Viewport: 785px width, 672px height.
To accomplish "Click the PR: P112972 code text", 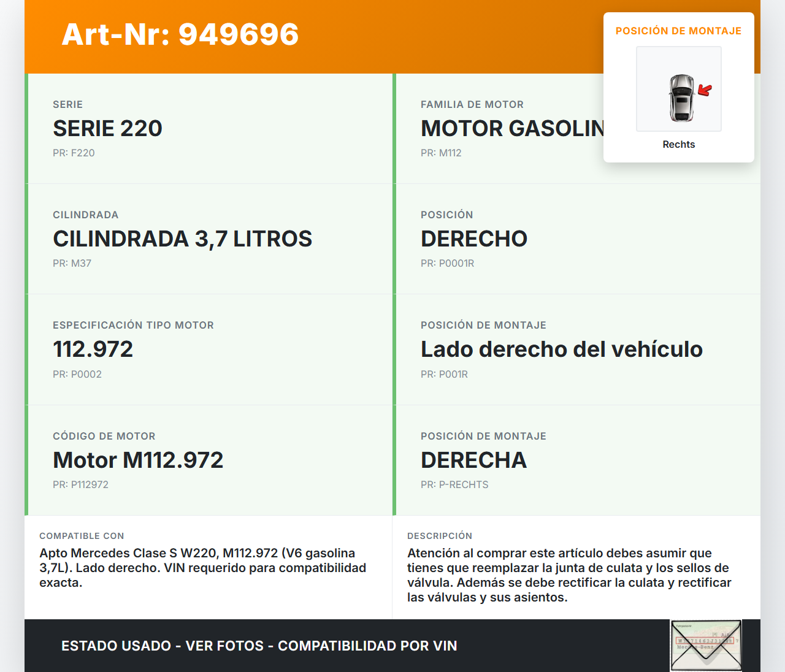I will pos(80,484).
